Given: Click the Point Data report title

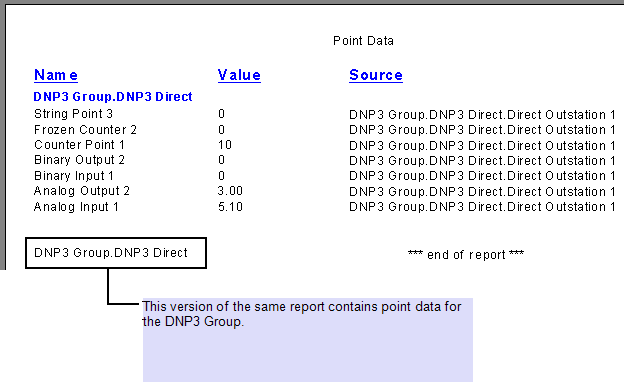Looking at the screenshot, I should point(363,41).
